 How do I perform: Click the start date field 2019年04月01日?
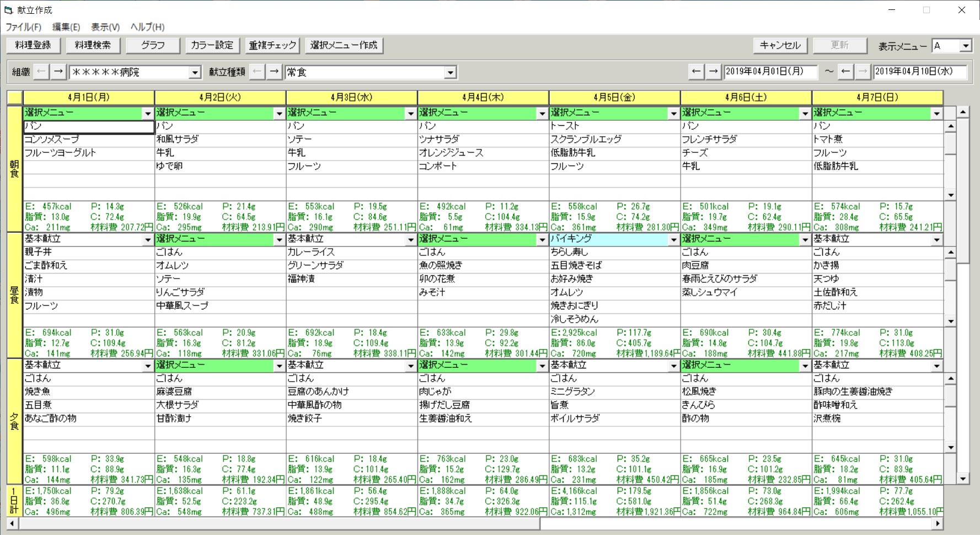click(770, 71)
